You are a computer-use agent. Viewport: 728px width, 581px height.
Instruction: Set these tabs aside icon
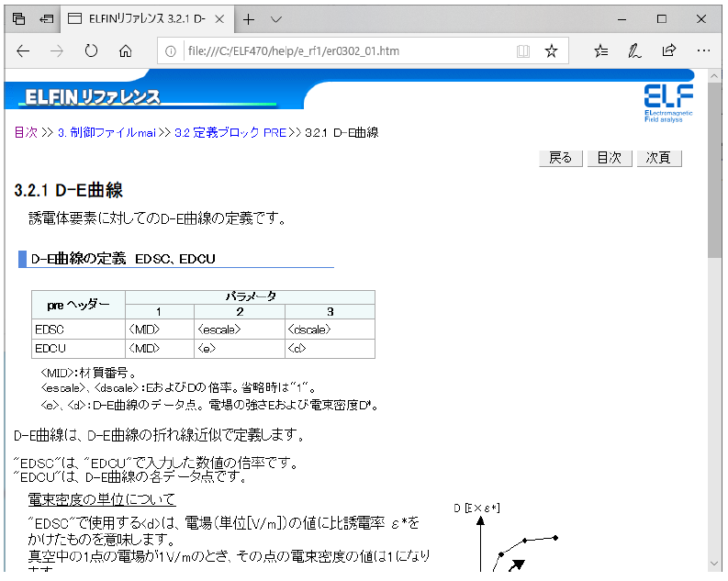point(47,19)
